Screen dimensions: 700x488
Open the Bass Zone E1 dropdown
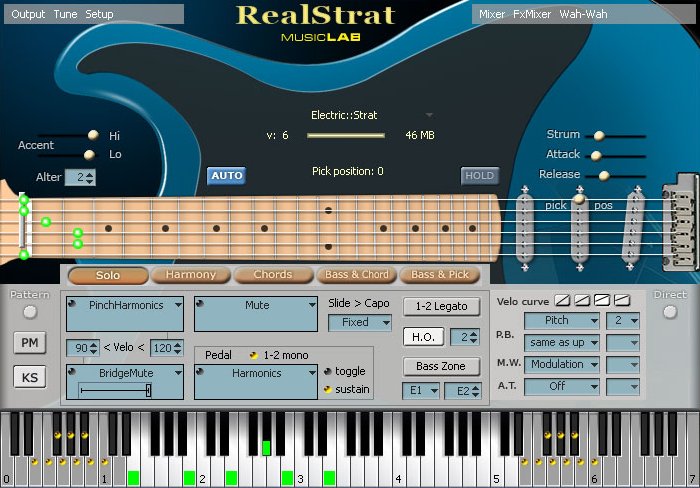421,391
